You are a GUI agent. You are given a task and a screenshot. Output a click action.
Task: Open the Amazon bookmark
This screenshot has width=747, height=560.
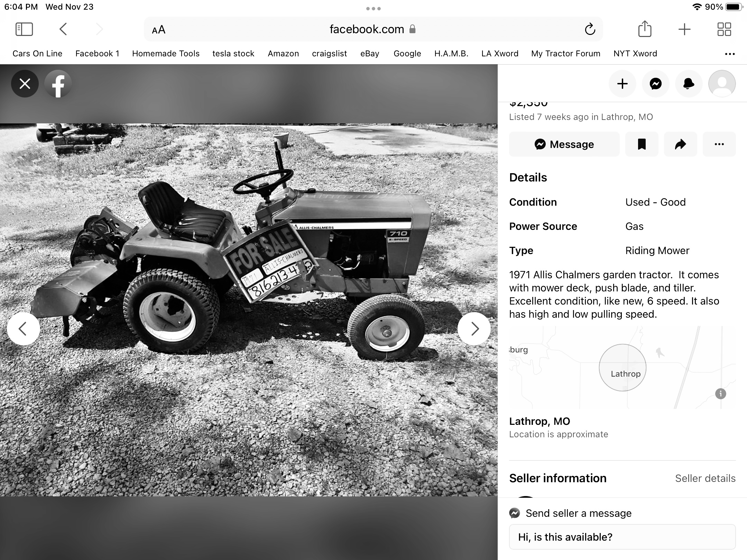283,54
